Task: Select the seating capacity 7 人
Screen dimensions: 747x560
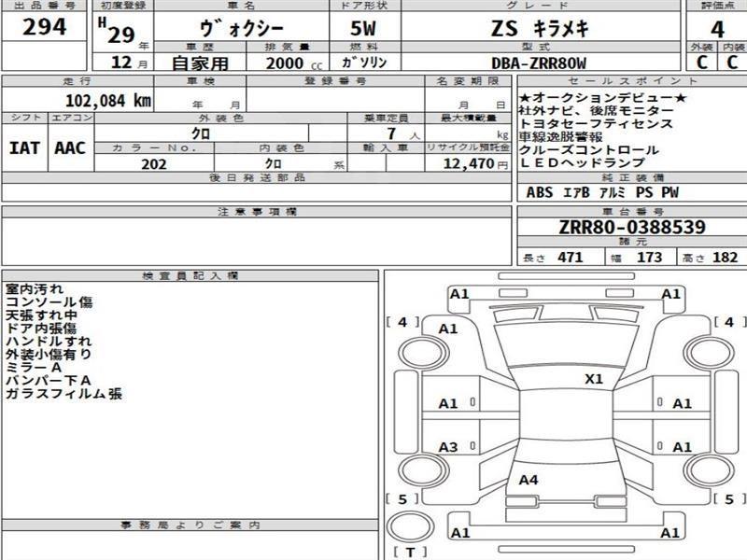Action: click(x=403, y=133)
